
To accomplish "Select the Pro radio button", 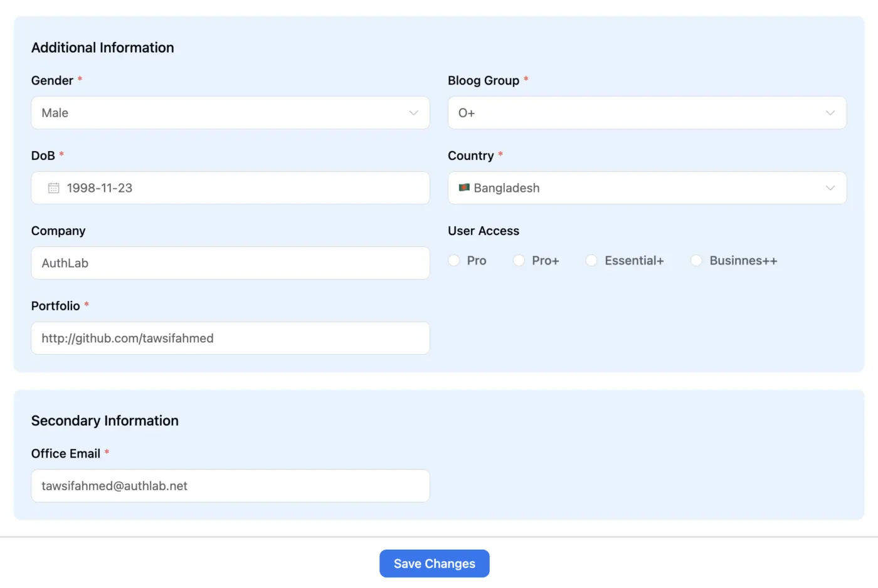I will point(454,260).
